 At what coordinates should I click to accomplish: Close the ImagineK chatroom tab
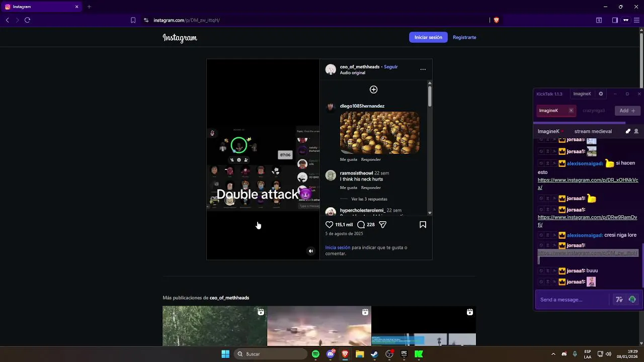click(571, 111)
